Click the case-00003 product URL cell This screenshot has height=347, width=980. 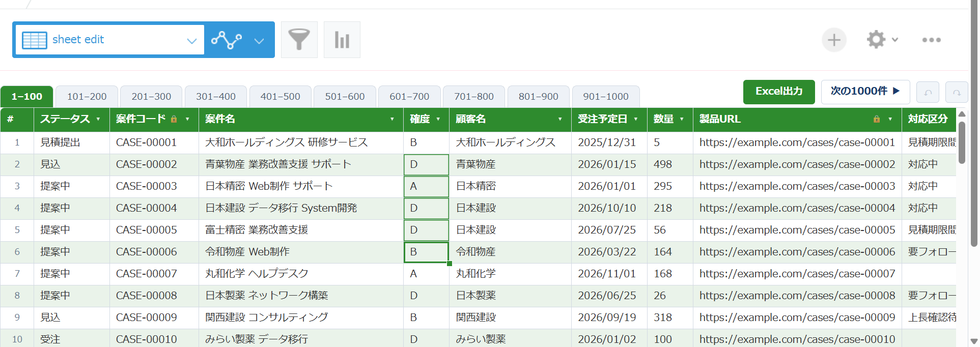pos(797,186)
